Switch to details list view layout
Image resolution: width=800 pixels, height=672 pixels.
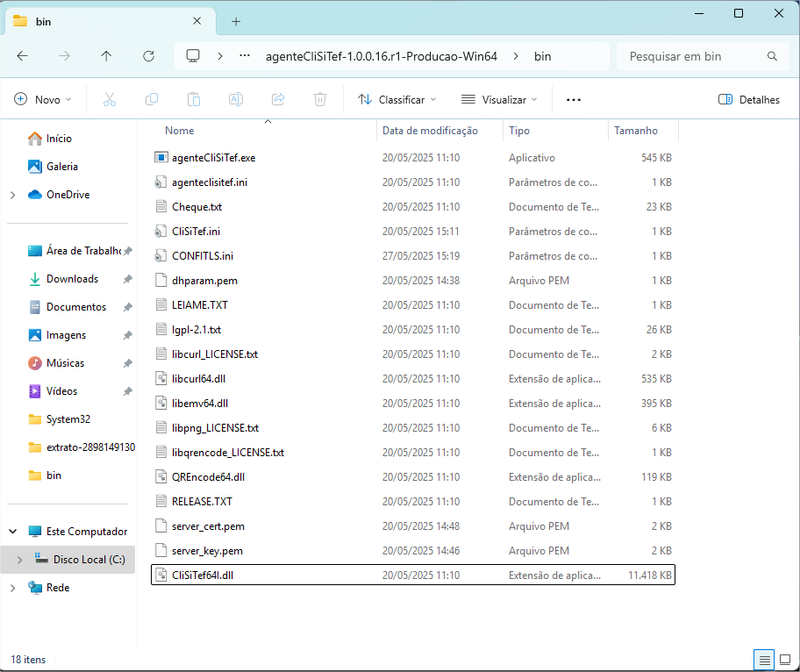(764, 659)
